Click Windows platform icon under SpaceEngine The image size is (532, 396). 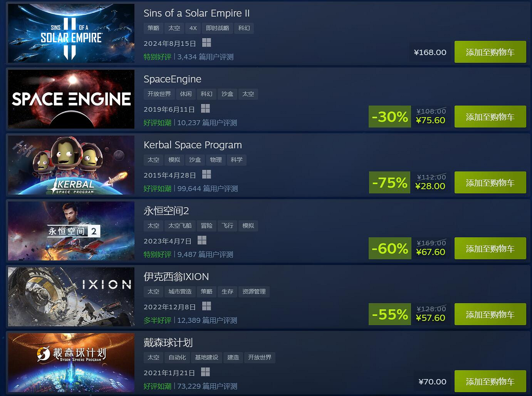click(x=205, y=109)
